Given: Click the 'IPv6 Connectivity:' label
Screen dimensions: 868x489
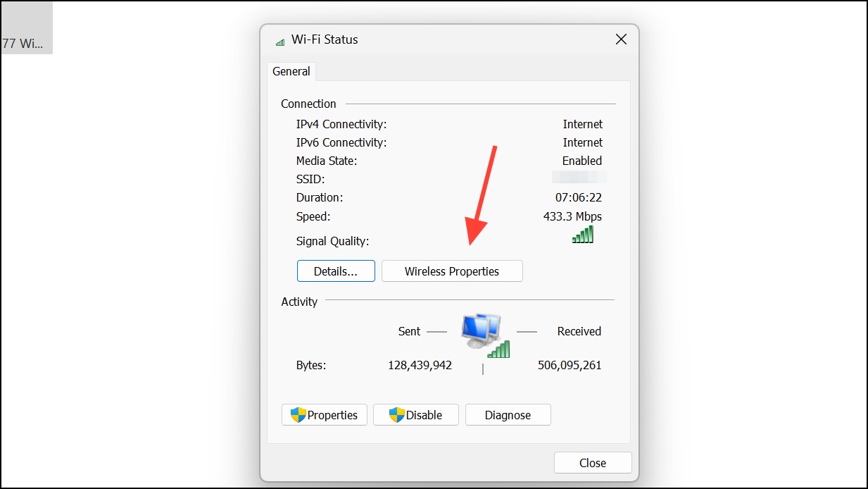Looking at the screenshot, I should [x=341, y=142].
